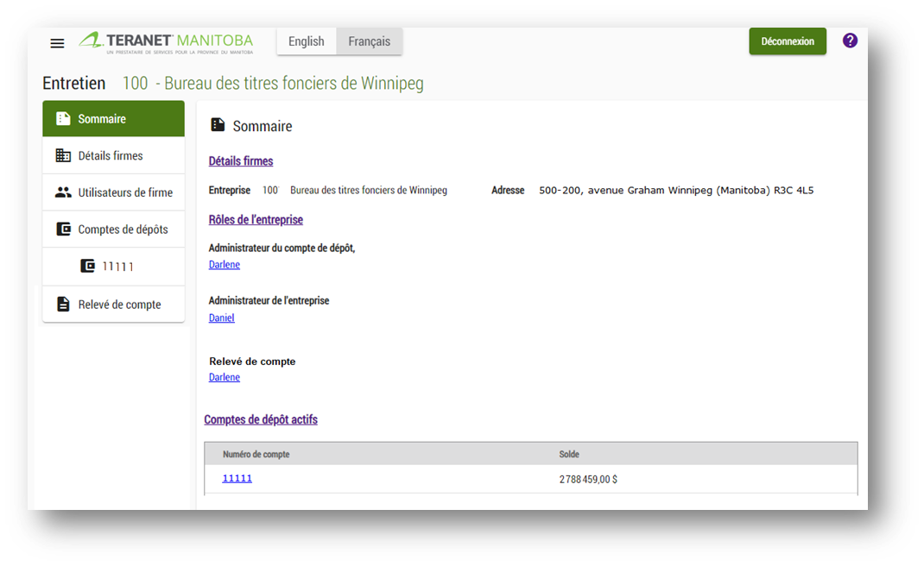Follow the Rôles de l'entreprise link

point(256,220)
